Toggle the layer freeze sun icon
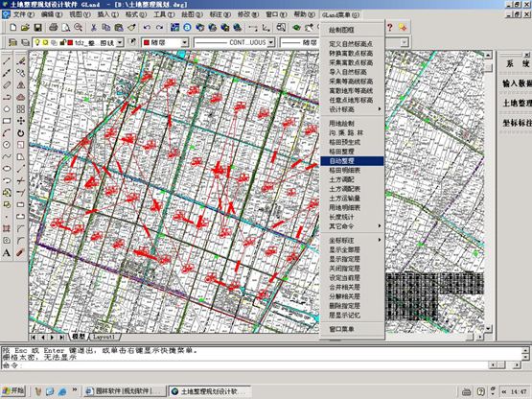Screen dimensions: 532x399 (45, 42)
